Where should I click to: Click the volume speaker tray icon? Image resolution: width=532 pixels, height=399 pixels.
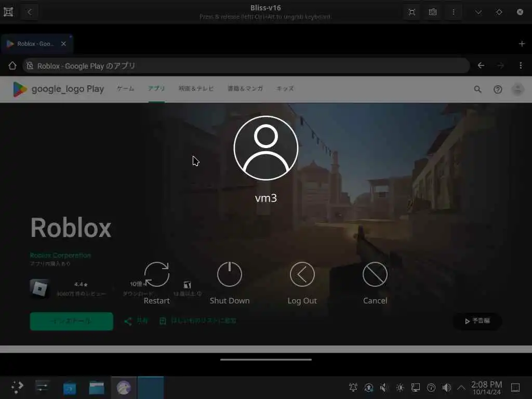[x=446, y=388]
